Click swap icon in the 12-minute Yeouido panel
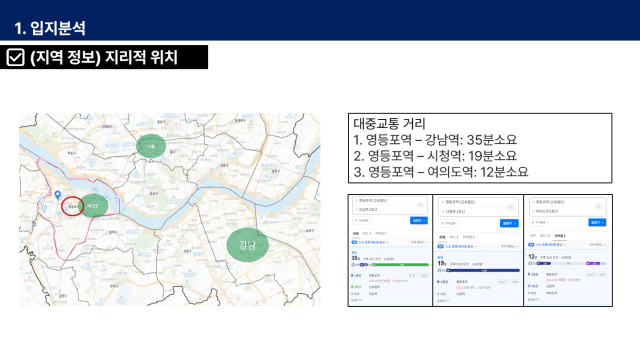This screenshot has height=360, width=640. click(x=599, y=207)
